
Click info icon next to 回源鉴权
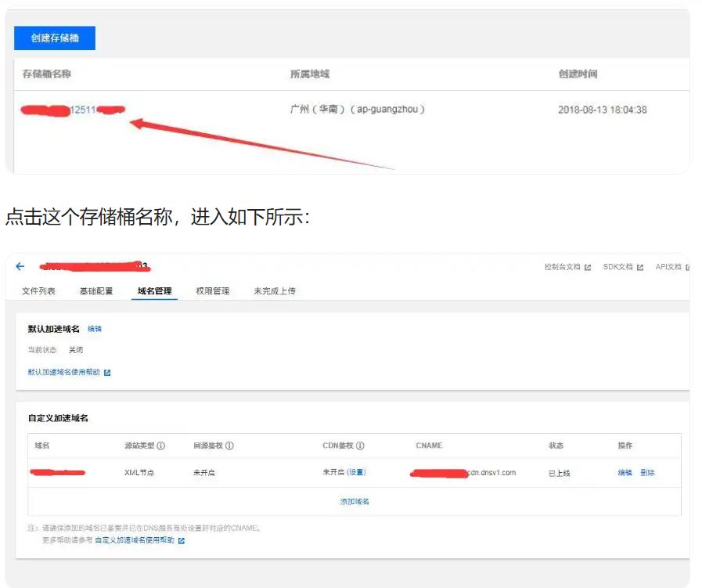click(x=229, y=446)
